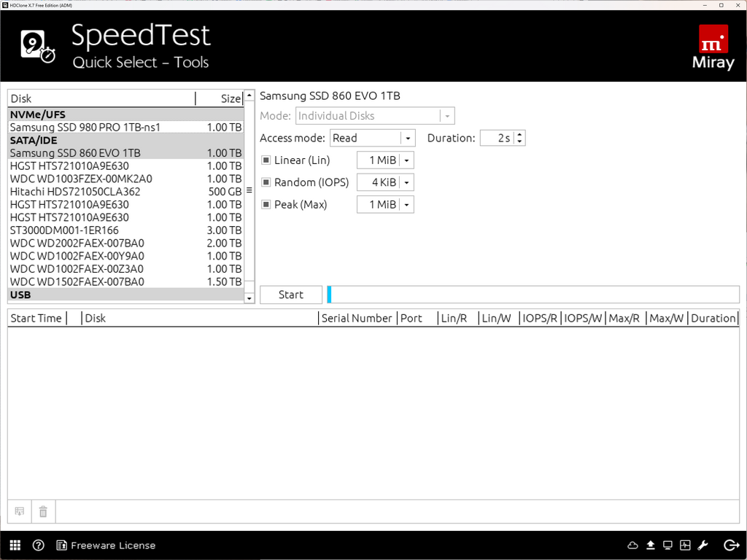Viewport: 747px width, 560px height.
Task: Click the NVMe/UFS group header
Action: (x=125, y=114)
